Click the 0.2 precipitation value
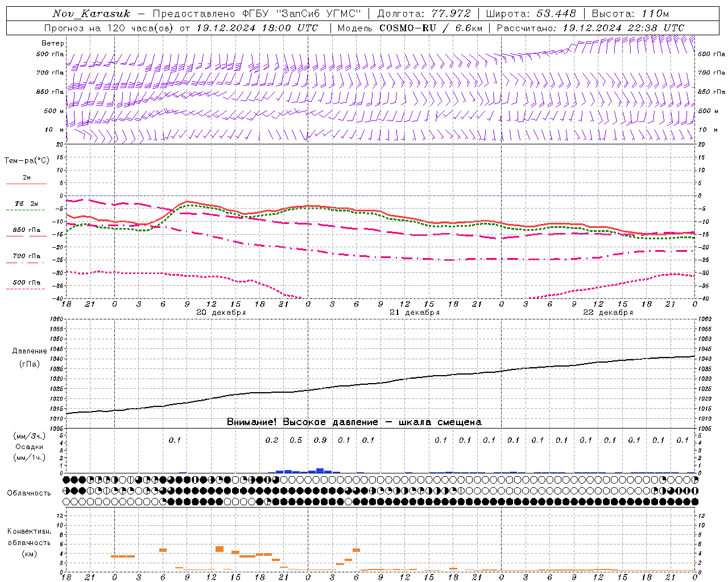This screenshot has height=582, width=728. (x=272, y=440)
